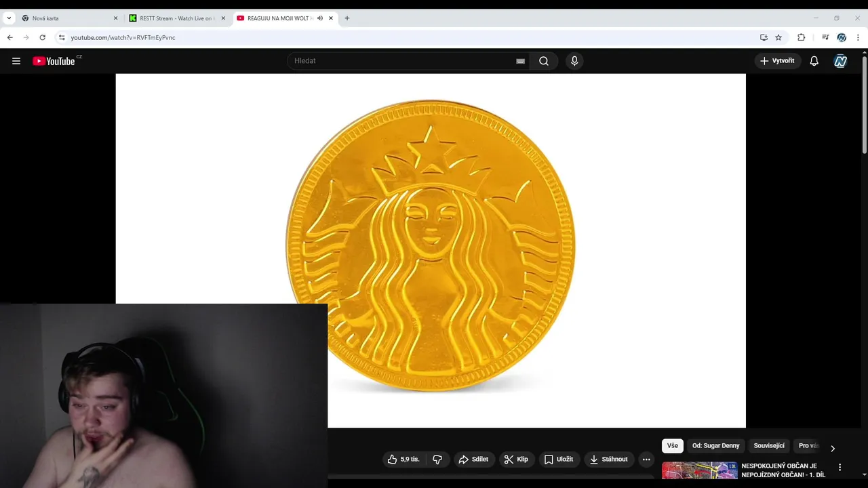Image resolution: width=868 pixels, height=488 pixels.
Task: Open the Nespokojený občan video thumbnail
Action: click(x=699, y=471)
